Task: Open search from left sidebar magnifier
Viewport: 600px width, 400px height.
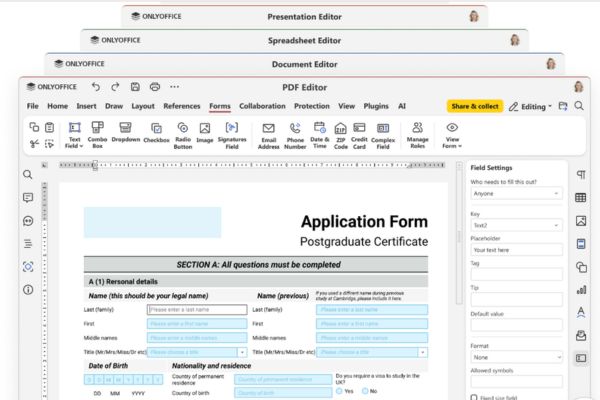Action: [28, 175]
